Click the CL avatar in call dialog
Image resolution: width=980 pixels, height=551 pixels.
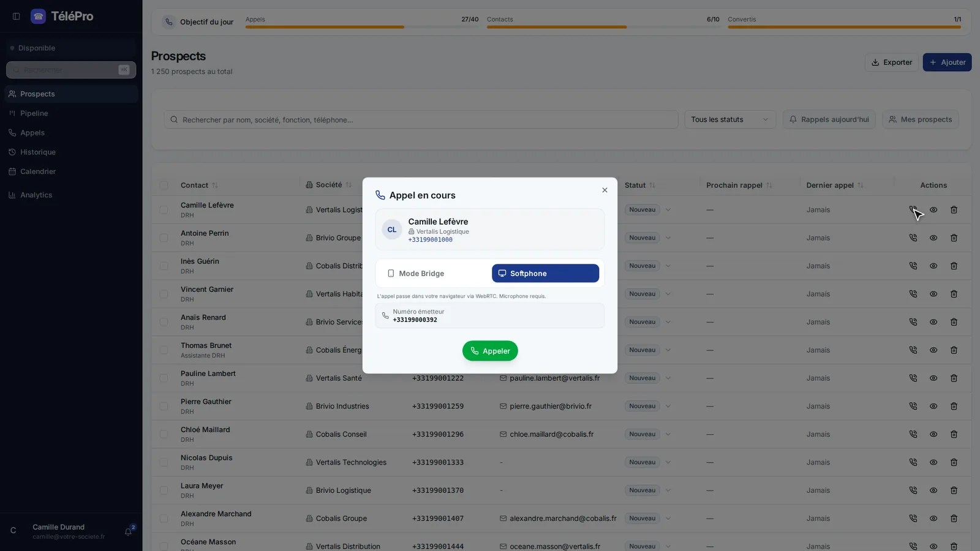(x=392, y=230)
